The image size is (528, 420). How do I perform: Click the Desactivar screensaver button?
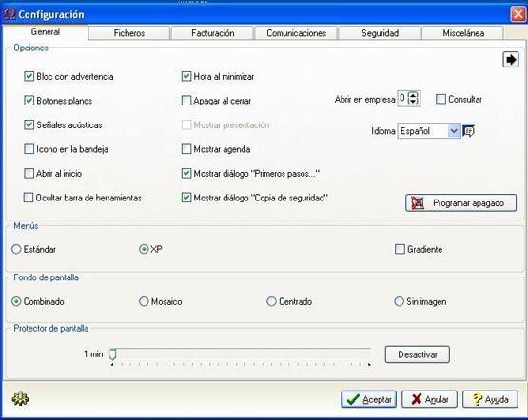click(418, 354)
